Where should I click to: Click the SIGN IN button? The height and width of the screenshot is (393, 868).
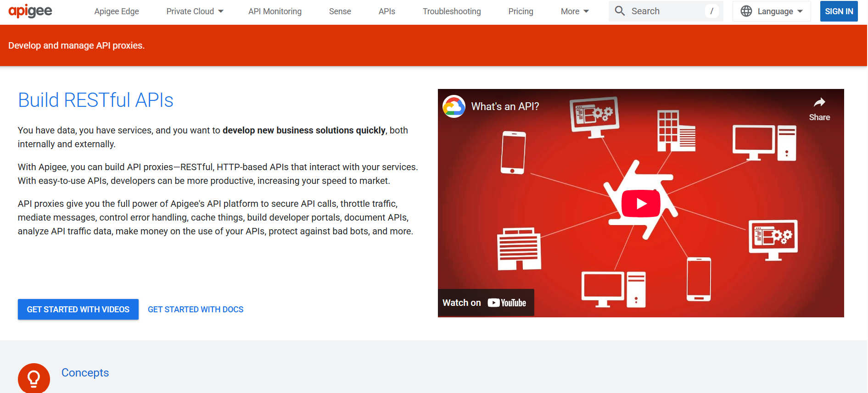coord(839,11)
